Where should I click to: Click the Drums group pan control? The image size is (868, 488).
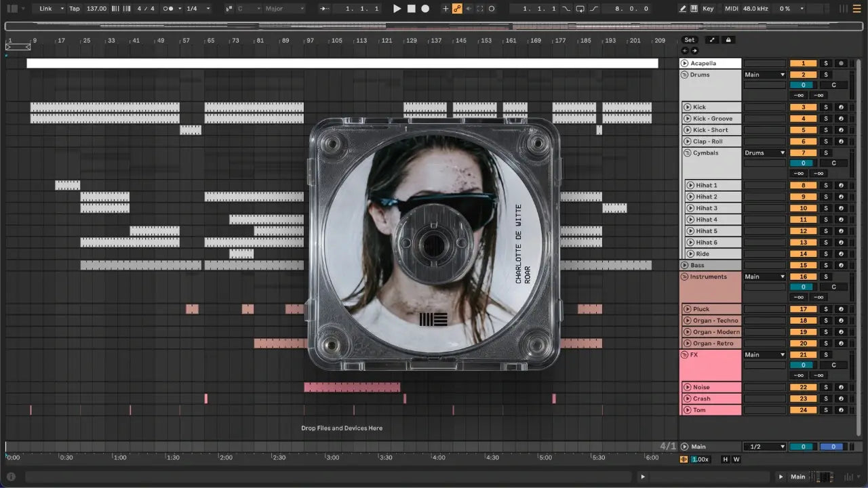pos(833,85)
